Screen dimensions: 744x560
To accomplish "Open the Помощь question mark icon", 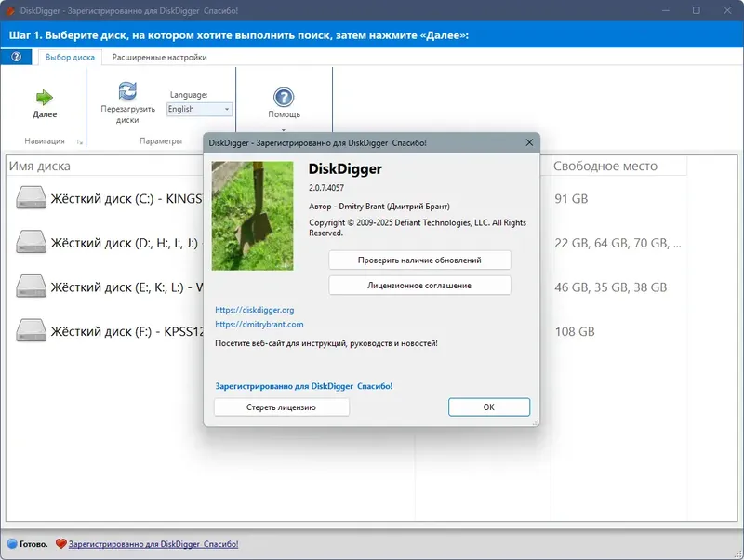I will 284,98.
